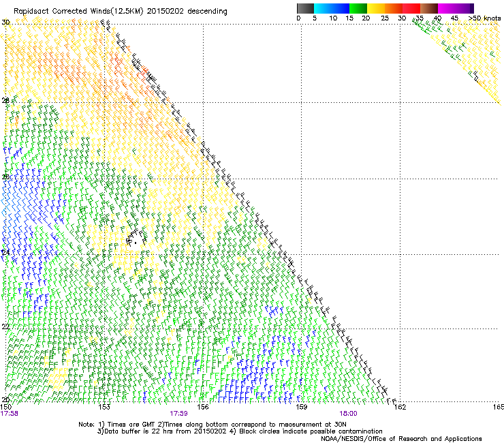Click the purple time label '17:59'
This screenshot has height=443, width=504.
point(178,414)
